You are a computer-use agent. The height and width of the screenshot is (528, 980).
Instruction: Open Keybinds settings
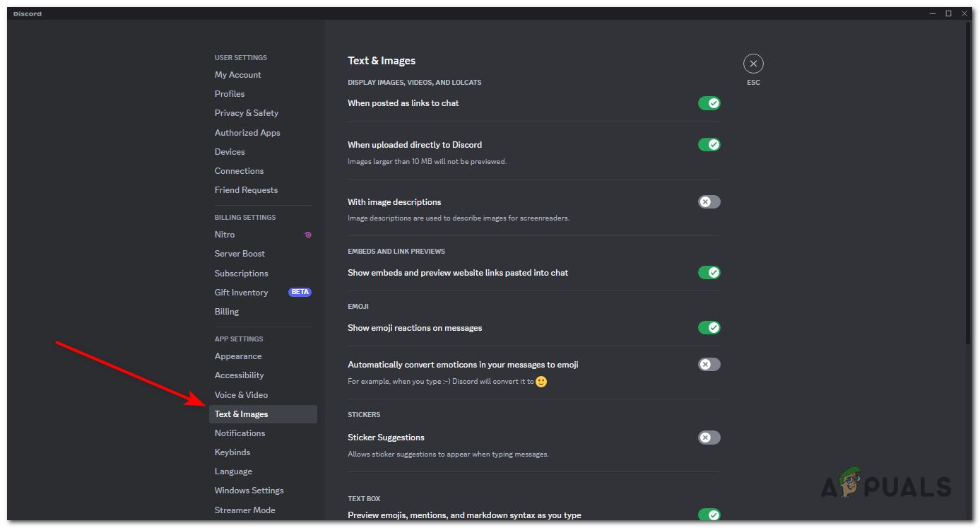232,452
